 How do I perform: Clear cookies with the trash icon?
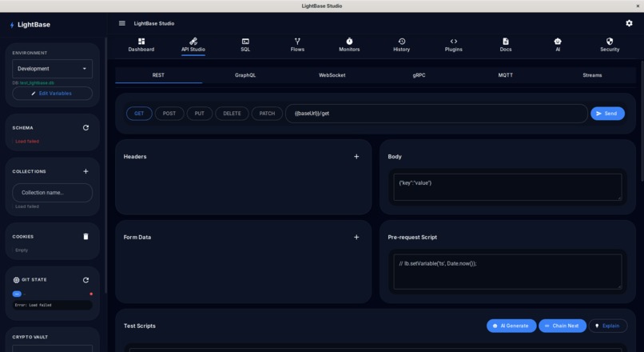[x=85, y=237]
